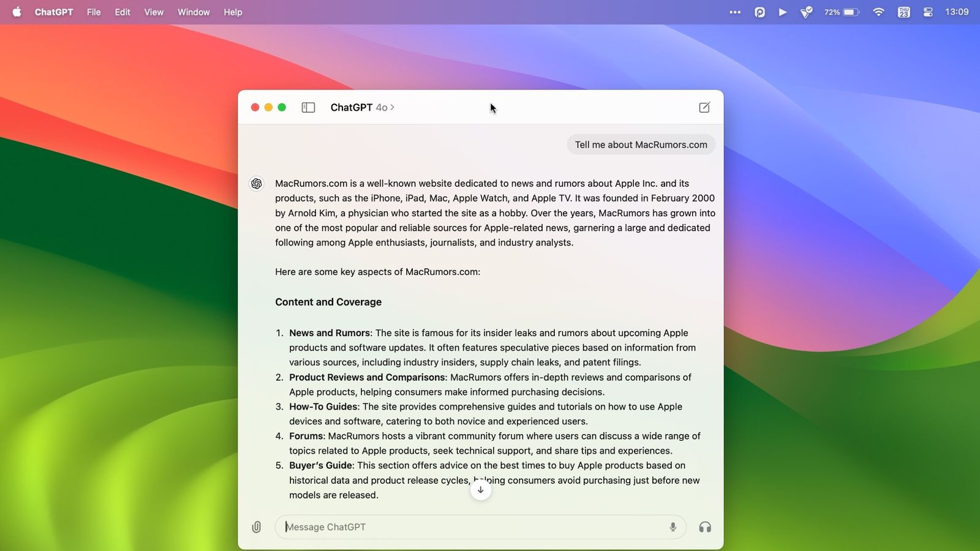Start voice dictation with microphone icon

(673, 527)
